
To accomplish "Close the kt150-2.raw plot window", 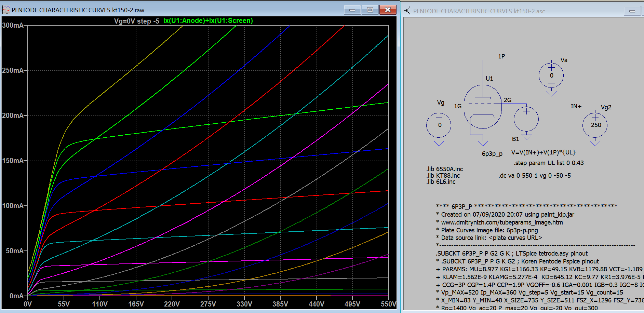I will 388,10.
